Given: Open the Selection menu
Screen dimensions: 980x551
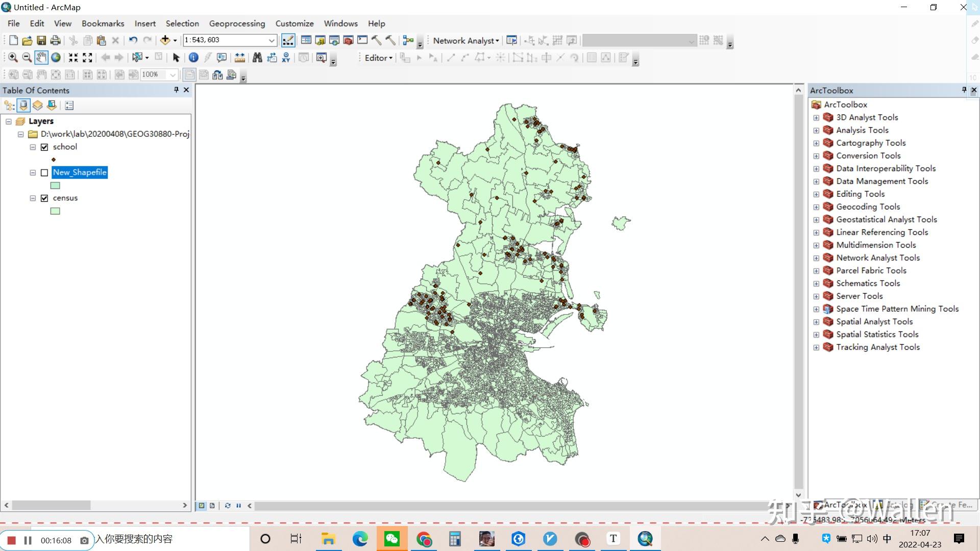Looking at the screenshot, I should [182, 23].
